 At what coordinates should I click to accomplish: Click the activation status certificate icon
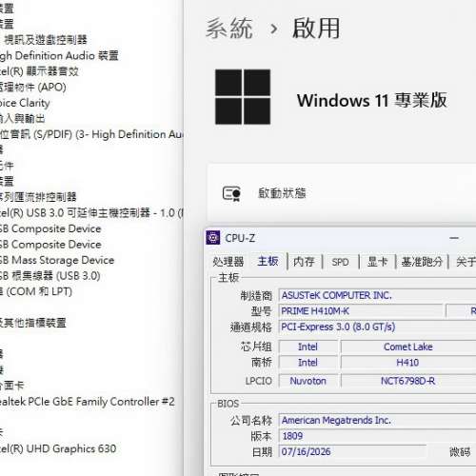pos(231,193)
